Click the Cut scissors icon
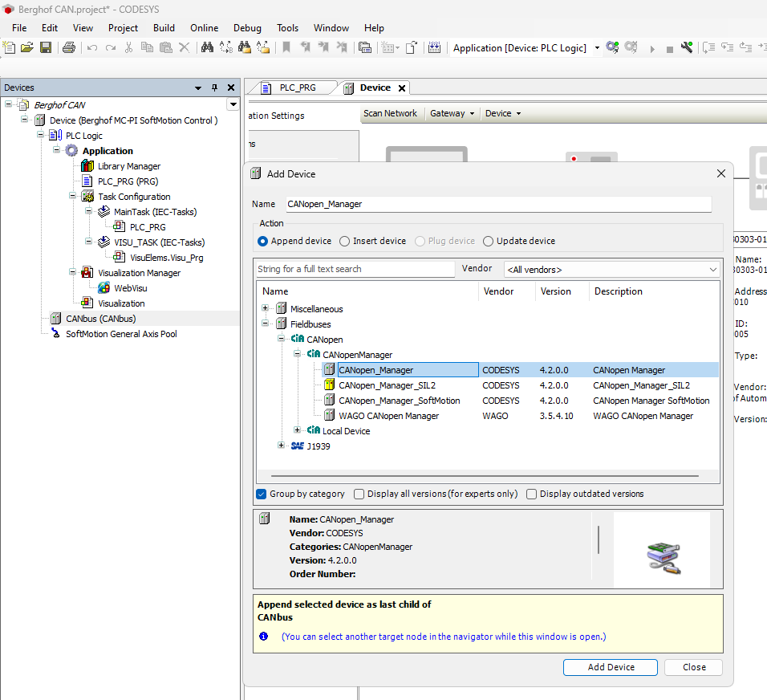The width and height of the screenshot is (767, 700). pyautogui.click(x=128, y=47)
